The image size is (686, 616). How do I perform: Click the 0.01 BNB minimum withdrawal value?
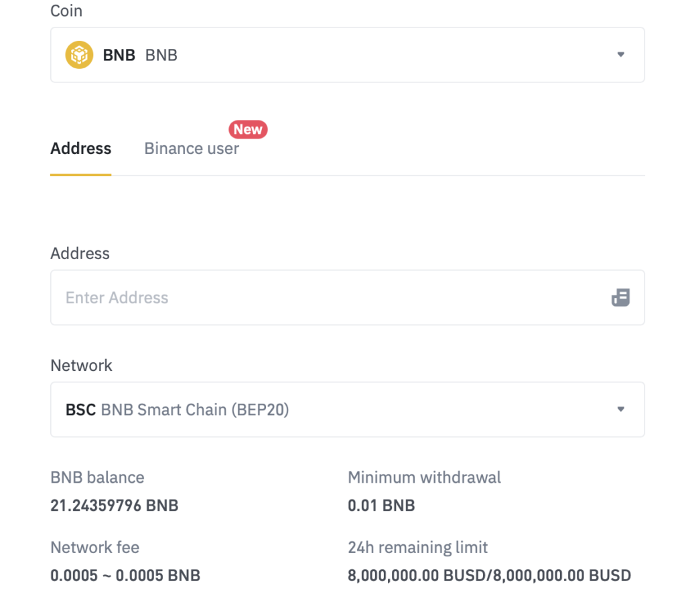point(381,506)
